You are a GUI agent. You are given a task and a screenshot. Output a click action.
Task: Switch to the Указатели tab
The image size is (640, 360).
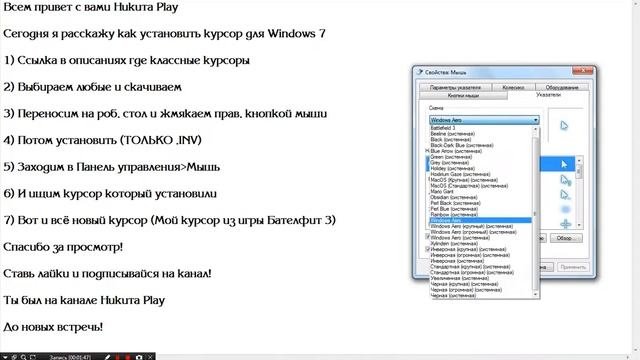point(548,95)
